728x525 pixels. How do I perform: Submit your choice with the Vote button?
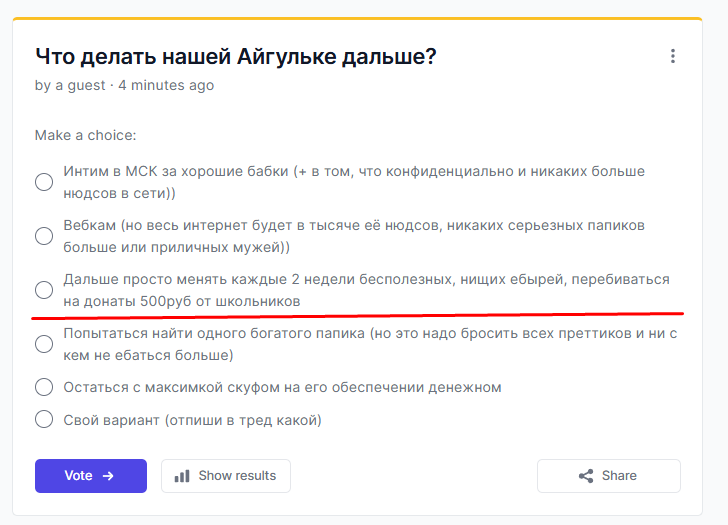(91, 476)
